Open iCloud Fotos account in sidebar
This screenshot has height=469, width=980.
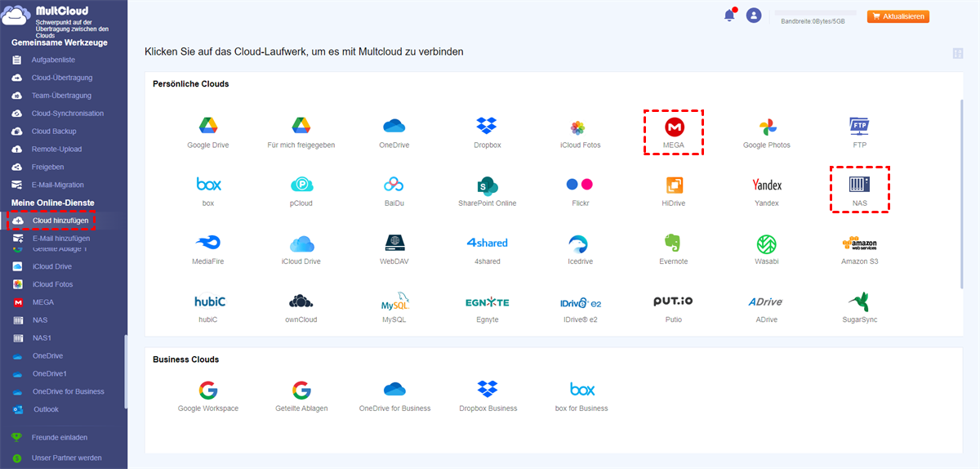point(52,284)
